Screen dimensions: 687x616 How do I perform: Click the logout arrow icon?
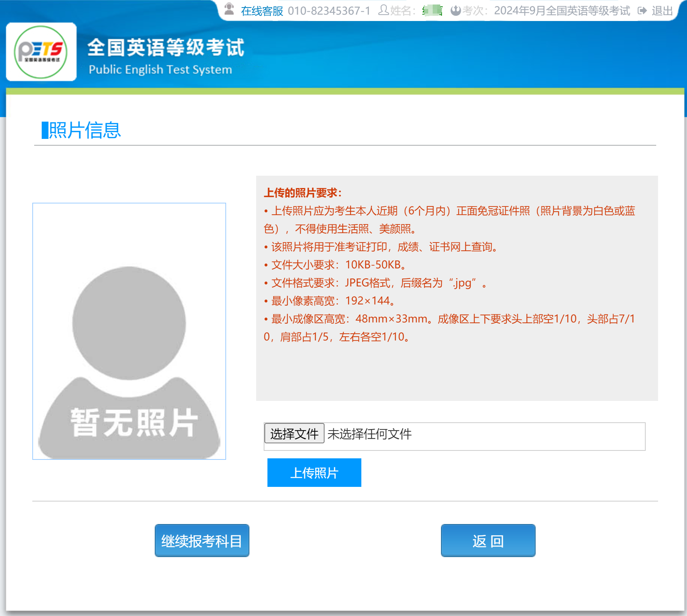(x=642, y=11)
